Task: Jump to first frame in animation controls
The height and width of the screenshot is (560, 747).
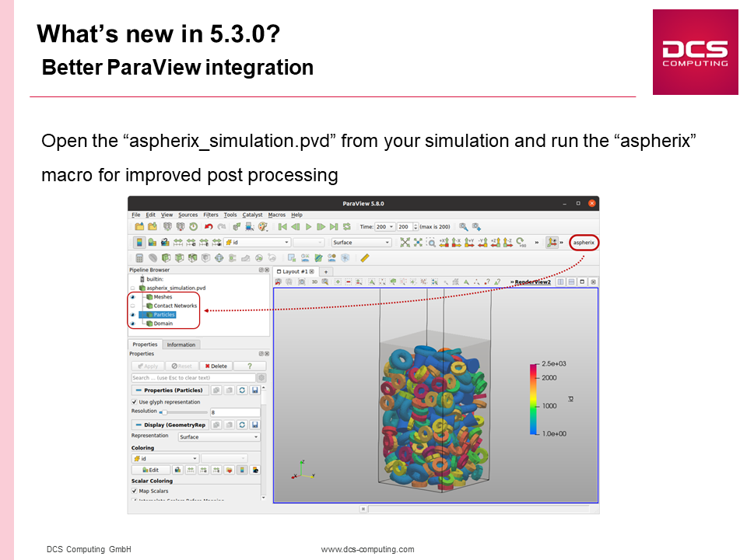Action: tap(282, 226)
